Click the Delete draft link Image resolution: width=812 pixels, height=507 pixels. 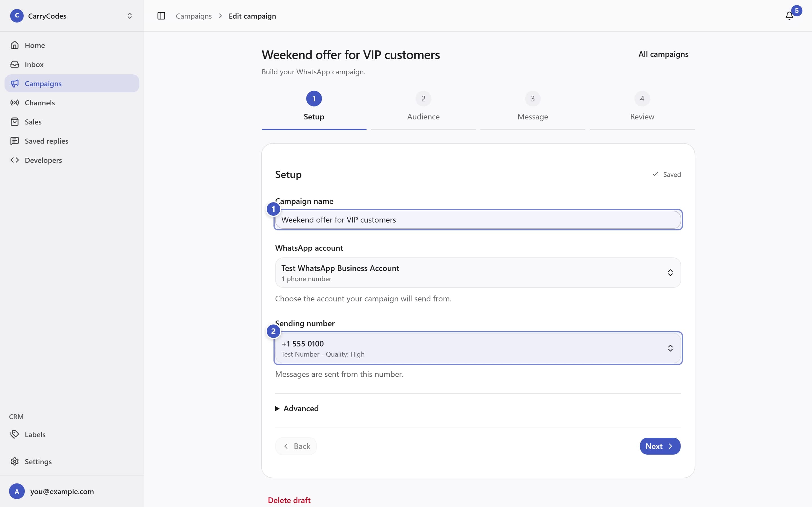[289, 500]
